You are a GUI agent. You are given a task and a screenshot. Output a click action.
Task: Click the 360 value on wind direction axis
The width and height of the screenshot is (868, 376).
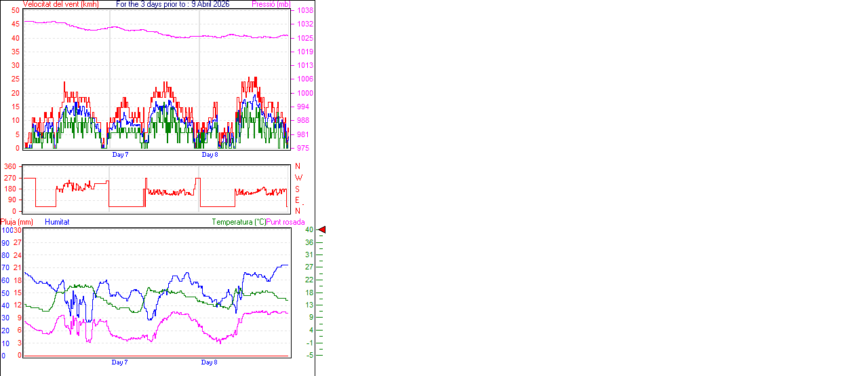pyautogui.click(x=10, y=166)
